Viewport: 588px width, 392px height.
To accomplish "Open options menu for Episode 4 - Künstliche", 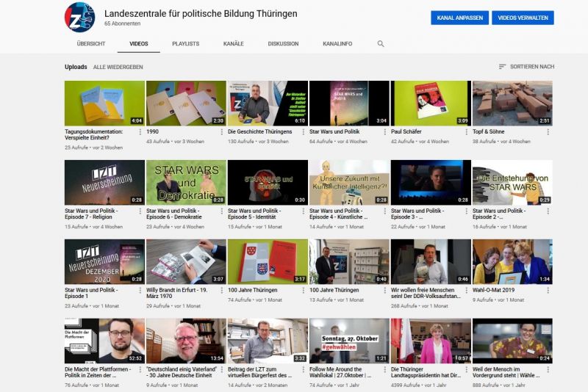I will 384,211.
